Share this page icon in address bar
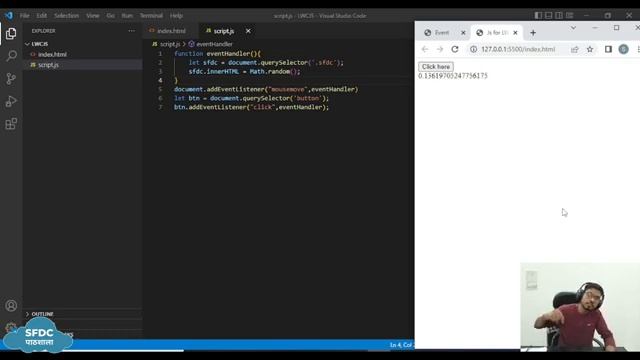640x360 pixels. coord(575,49)
